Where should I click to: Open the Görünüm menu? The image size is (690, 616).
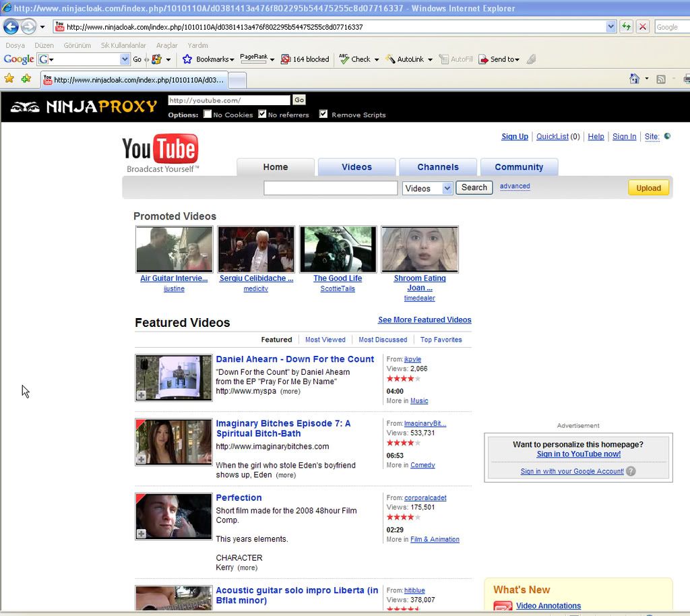click(x=77, y=45)
